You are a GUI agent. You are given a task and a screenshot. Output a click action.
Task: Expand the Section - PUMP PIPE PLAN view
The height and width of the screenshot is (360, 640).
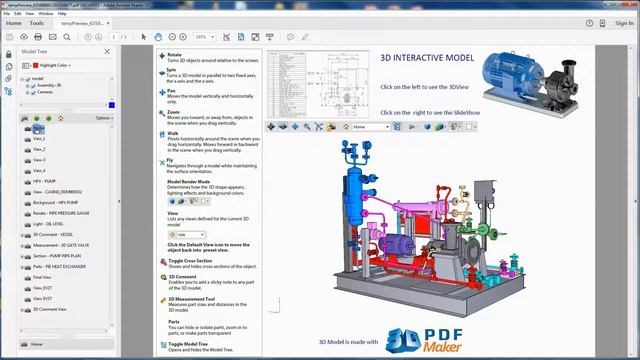point(22,256)
